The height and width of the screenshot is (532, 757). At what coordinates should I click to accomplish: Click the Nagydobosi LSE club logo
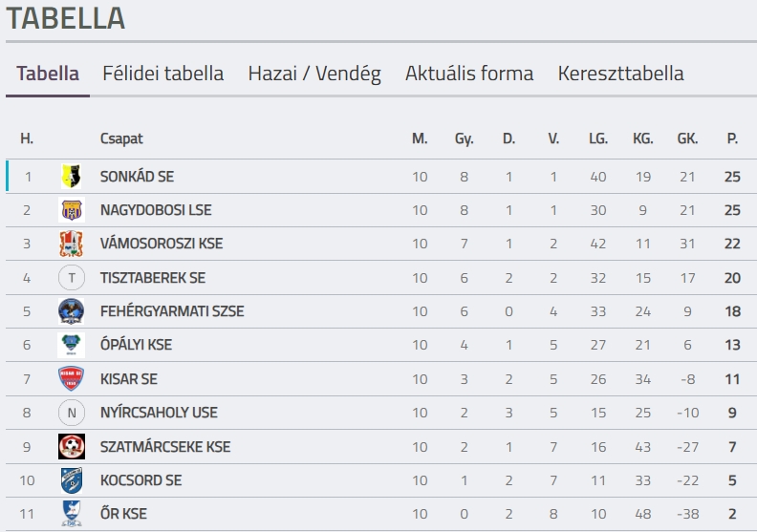pos(72,210)
